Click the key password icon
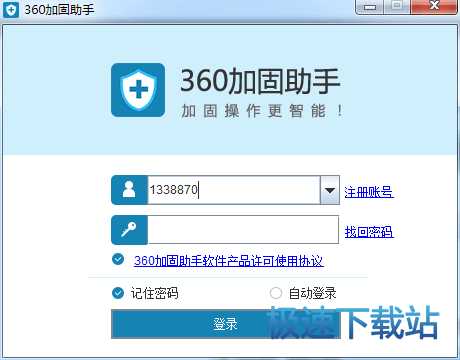 point(129,230)
